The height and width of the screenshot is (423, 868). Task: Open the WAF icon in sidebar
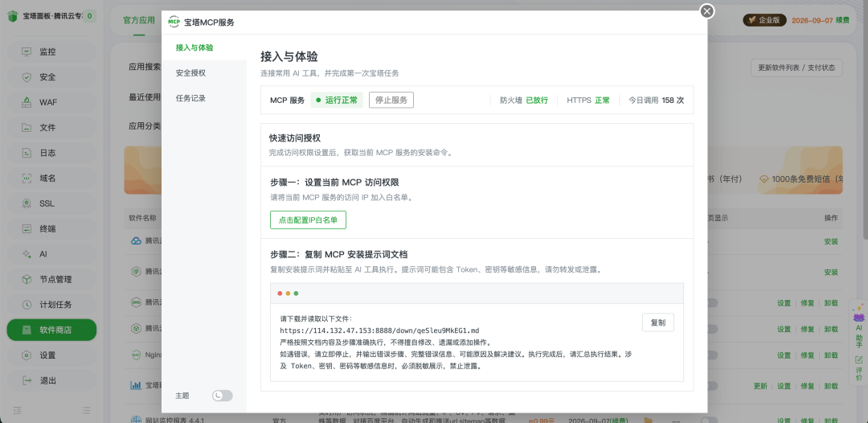[26, 102]
